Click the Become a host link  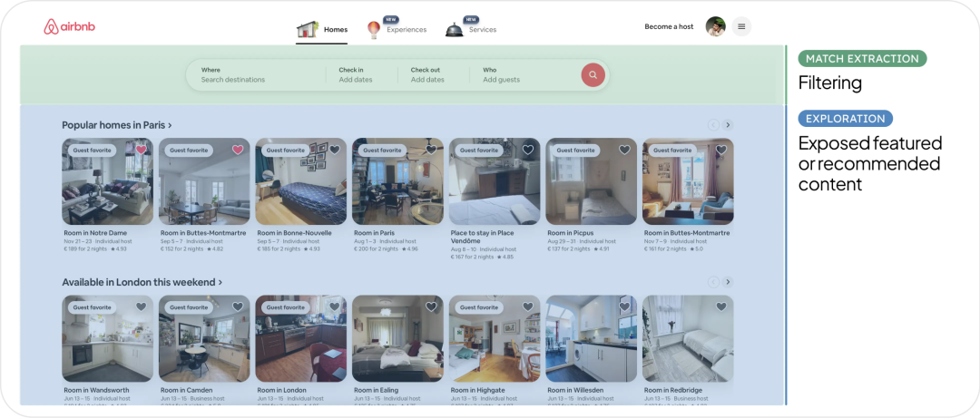[669, 27]
